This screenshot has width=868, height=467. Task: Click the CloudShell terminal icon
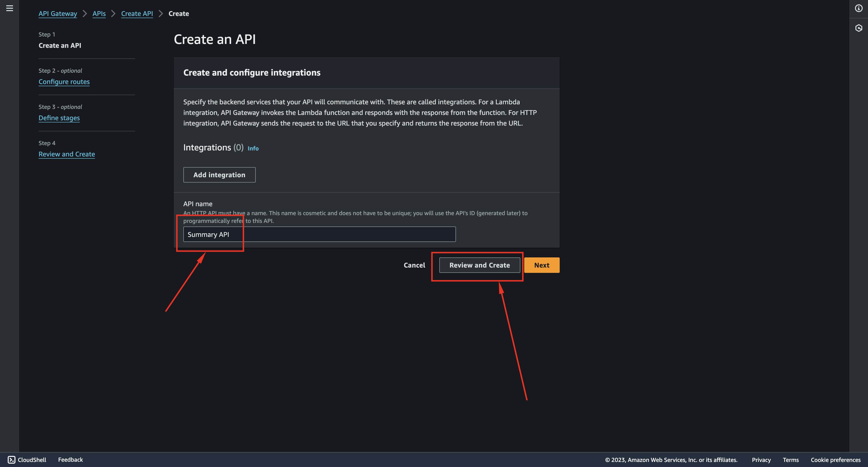[11, 460]
